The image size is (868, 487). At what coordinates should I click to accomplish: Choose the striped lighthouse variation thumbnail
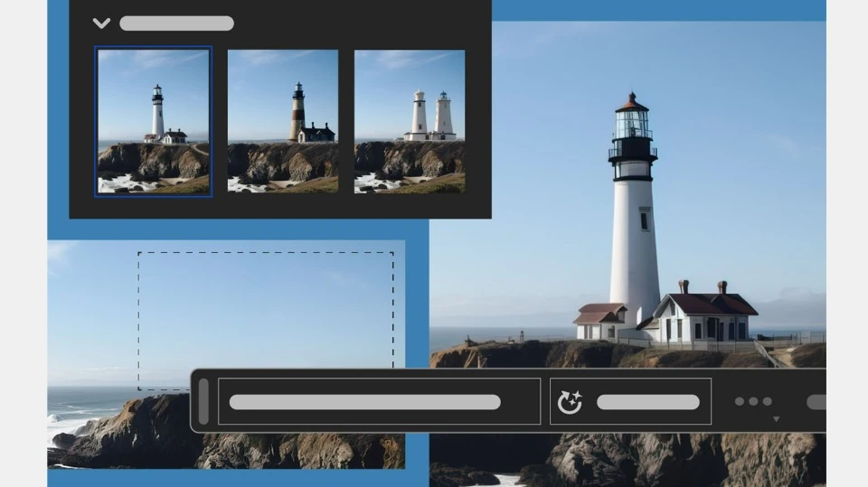pos(283,120)
